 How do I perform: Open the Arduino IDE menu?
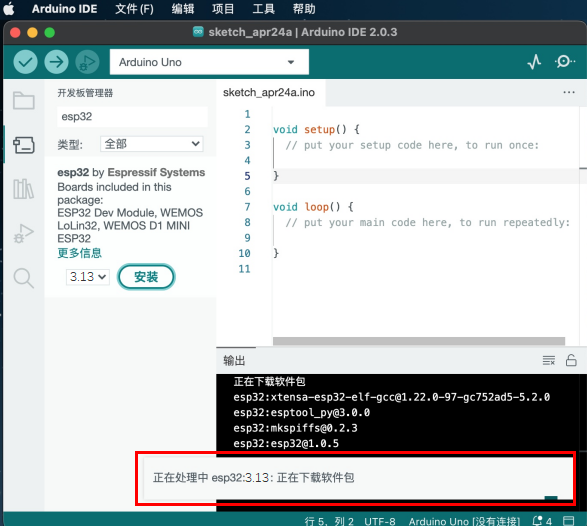(64, 9)
